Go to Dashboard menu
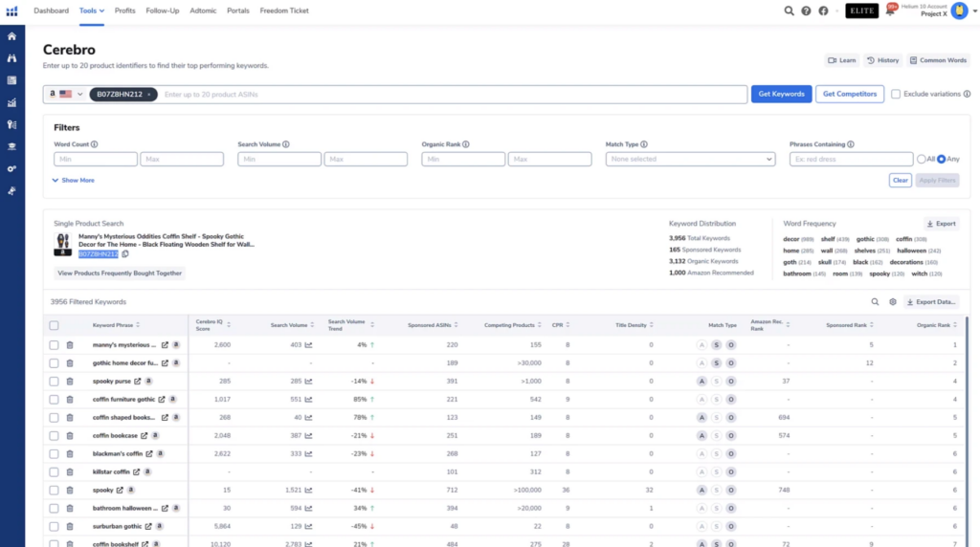Screen dimensions: 980x547 (52, 11)
